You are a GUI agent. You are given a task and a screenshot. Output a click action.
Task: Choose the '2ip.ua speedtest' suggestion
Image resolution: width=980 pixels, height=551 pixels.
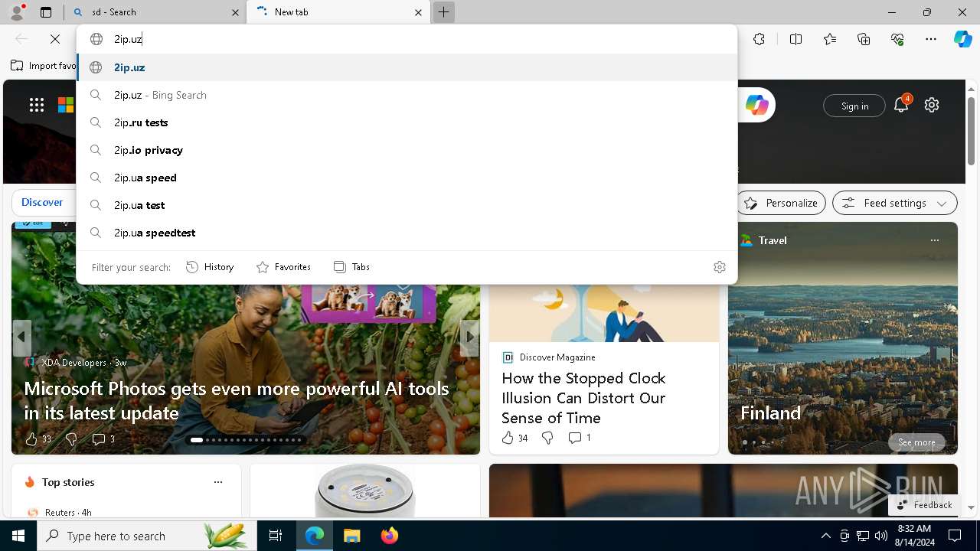[x=407, y=233]
